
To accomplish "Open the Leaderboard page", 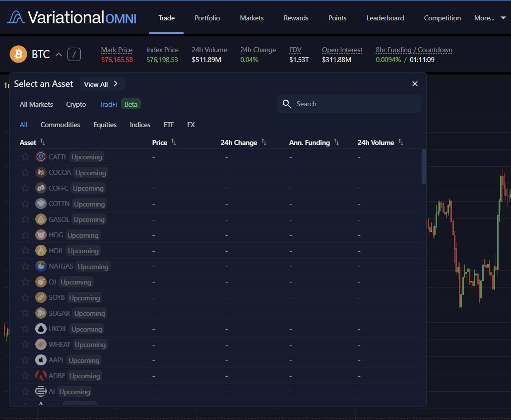I will point(385,18).
